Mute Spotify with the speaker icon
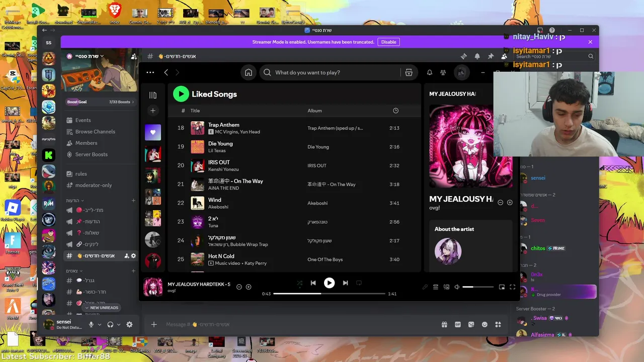The image size is (644, 362). pyautogui.click(x=457, y=287)
